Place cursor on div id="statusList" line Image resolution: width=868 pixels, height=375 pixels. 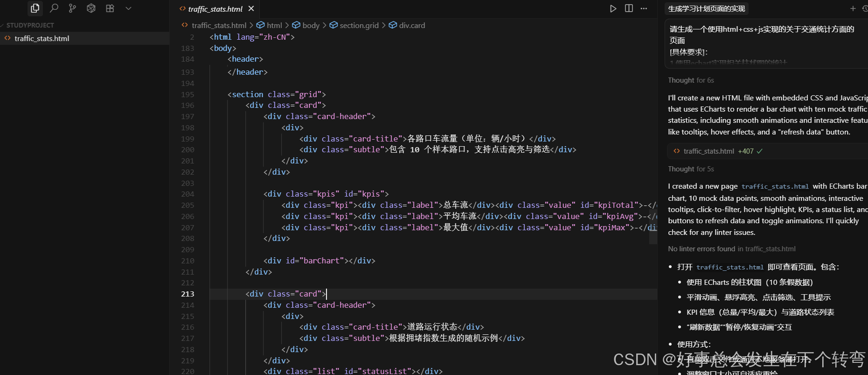[353, 371]
